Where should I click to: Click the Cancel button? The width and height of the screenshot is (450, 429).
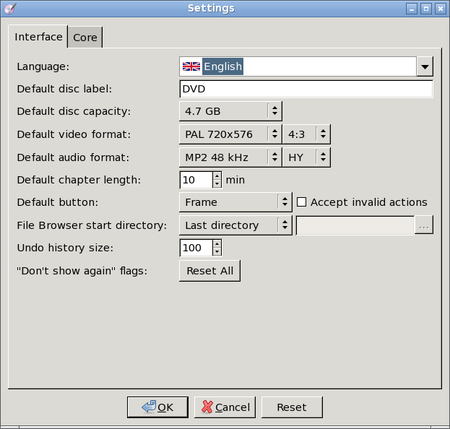[x=225, y=407]
